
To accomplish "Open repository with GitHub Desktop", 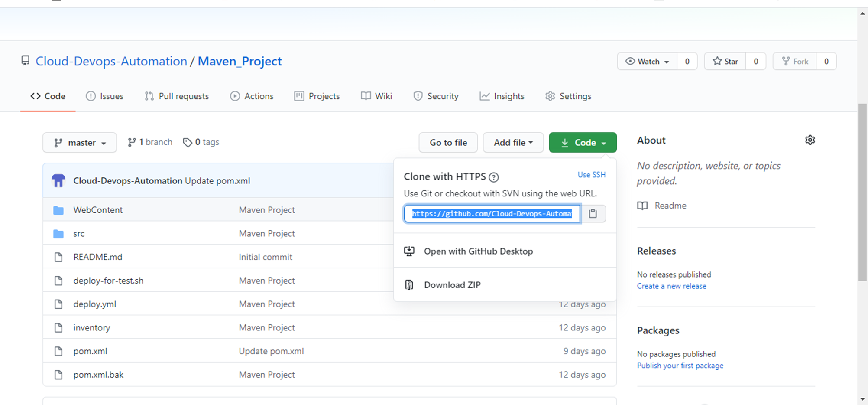I will (478, 251).
